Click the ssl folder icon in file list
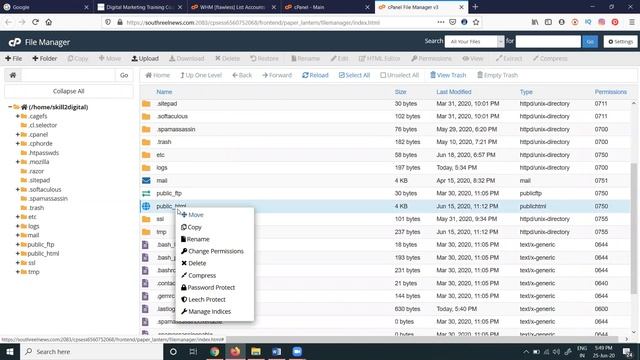The width and height of the screenshot is (640, 360). [146, 219]
